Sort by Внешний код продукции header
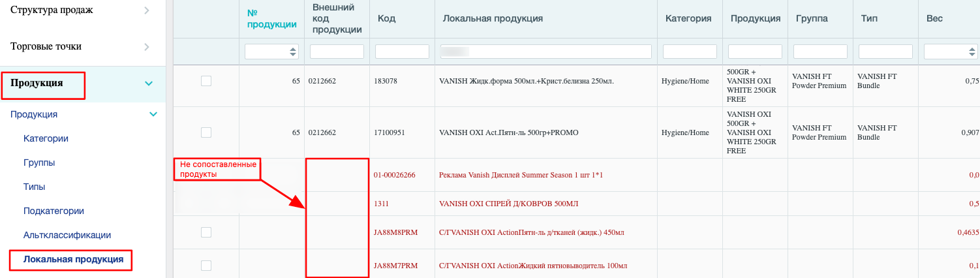This screenshot has width=980, height=278. 337,18
